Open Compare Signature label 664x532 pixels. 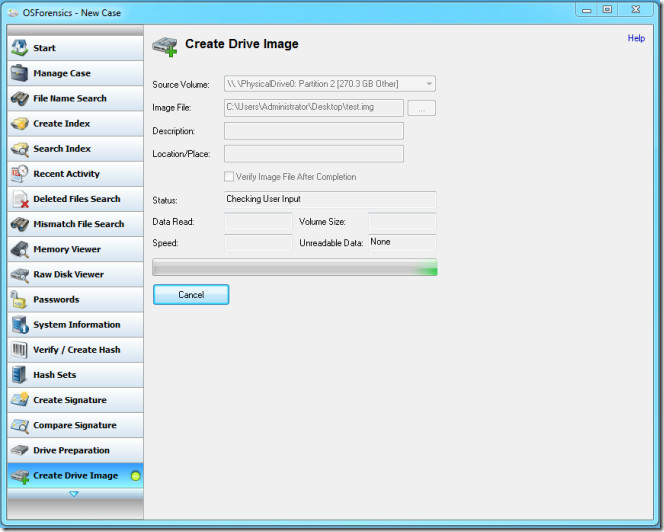click(75, 425)
